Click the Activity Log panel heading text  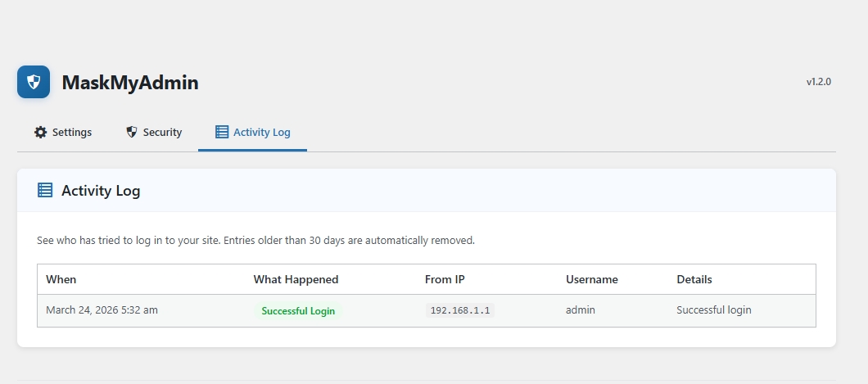tap(101, 191)
